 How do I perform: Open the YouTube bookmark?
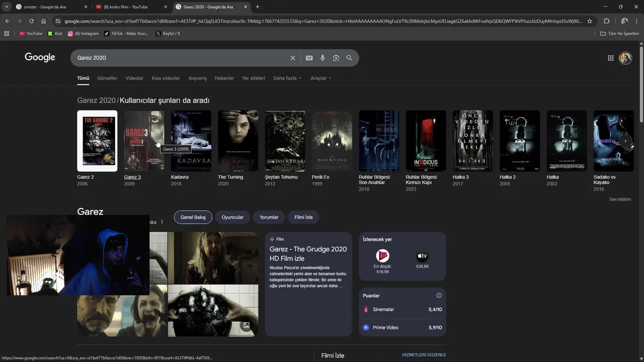(31, 34)
